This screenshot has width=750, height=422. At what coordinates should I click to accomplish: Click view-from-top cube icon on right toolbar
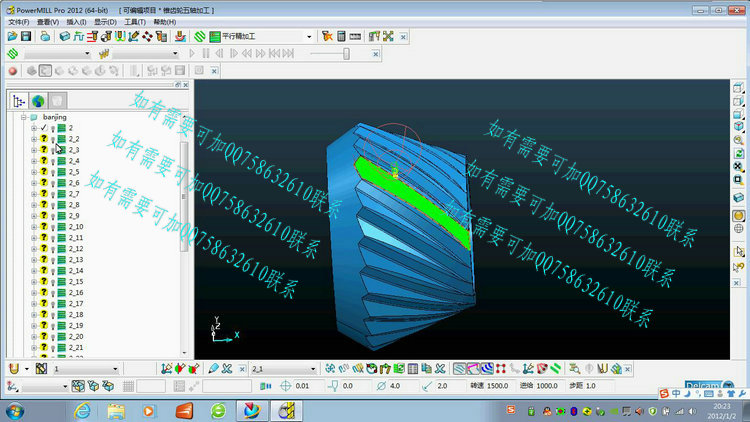click(x=739, y=88)
